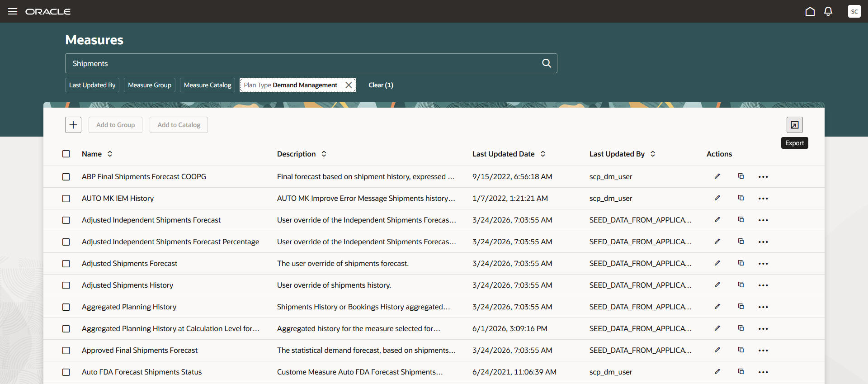The image size is (868, 384).
Task: Check the AUTO MK IEM History row
Action: tap(66, 199)
